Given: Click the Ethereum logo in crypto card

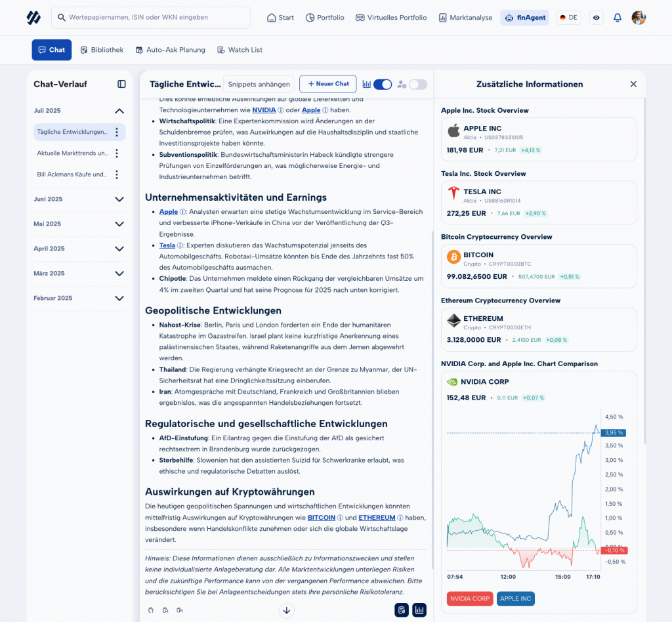Looking at the screenshot, I should [454, 320].
